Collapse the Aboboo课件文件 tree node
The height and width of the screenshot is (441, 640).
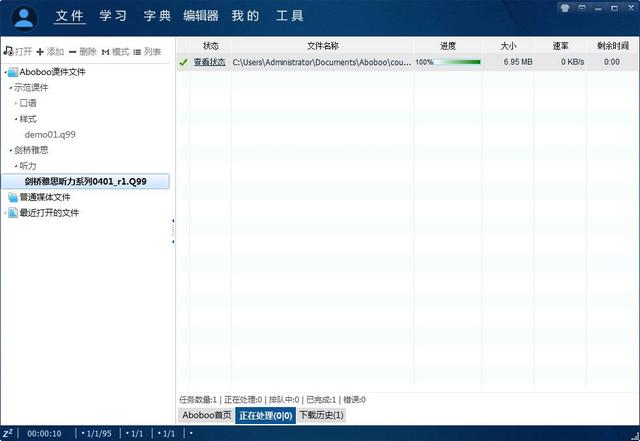point(4,72)
